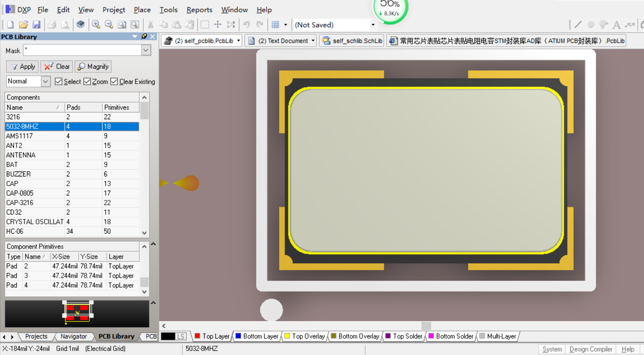Open the System status bar button
The height and width of the screenshot is (355, 644).
[552, 349]
